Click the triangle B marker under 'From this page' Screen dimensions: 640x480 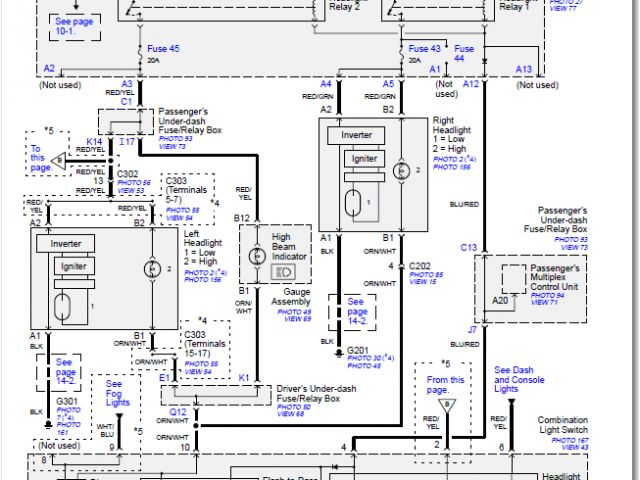pos(448,405)
